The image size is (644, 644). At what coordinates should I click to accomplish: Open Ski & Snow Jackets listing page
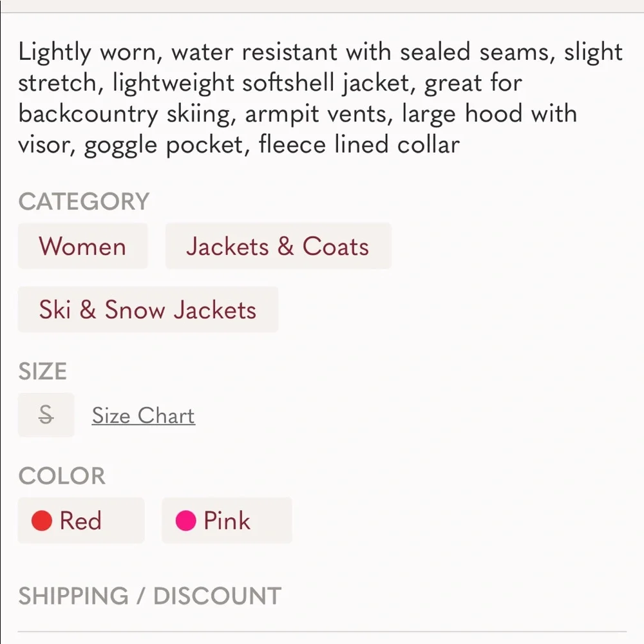coord(147,310)
